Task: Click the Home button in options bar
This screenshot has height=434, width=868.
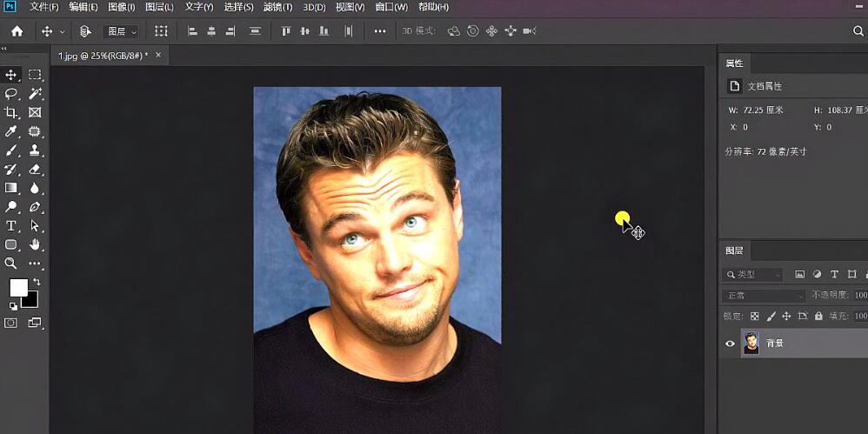Action: pos(17,31)
